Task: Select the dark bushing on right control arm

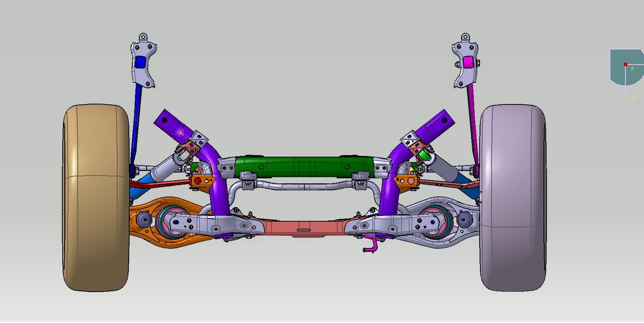Action: 464,219
